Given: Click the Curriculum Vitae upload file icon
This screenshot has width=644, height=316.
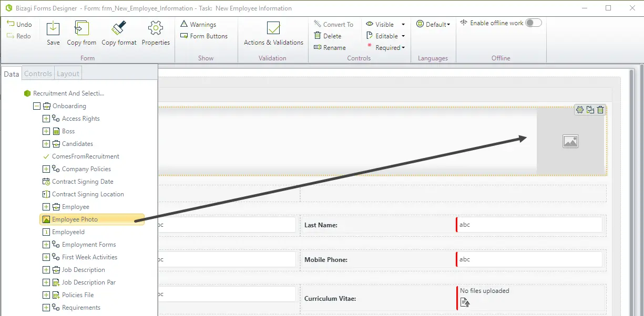Looking at the screenshot, I should click(x=465, y=302).
